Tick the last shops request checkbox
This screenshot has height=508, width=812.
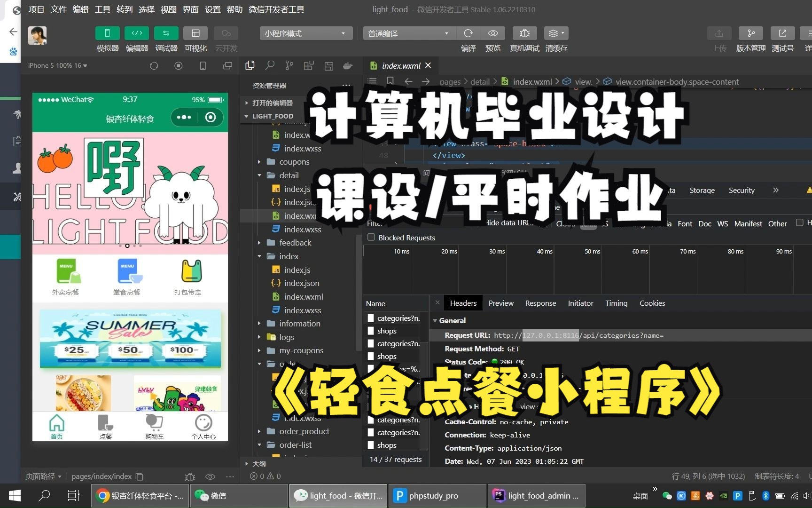371,445
